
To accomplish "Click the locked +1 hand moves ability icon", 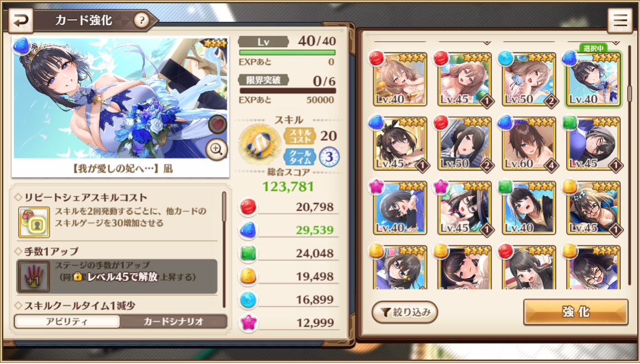I will [34, 277].
